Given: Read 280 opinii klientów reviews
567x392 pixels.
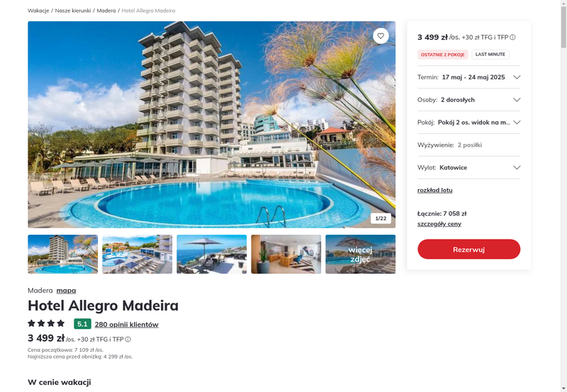Looking at the screenshot, I should pos(127,325).
